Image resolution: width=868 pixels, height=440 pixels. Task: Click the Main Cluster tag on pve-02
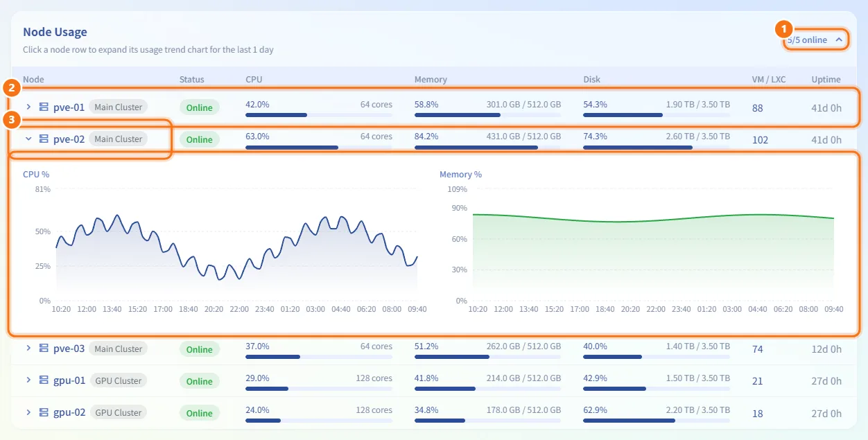tap(118, 139)
